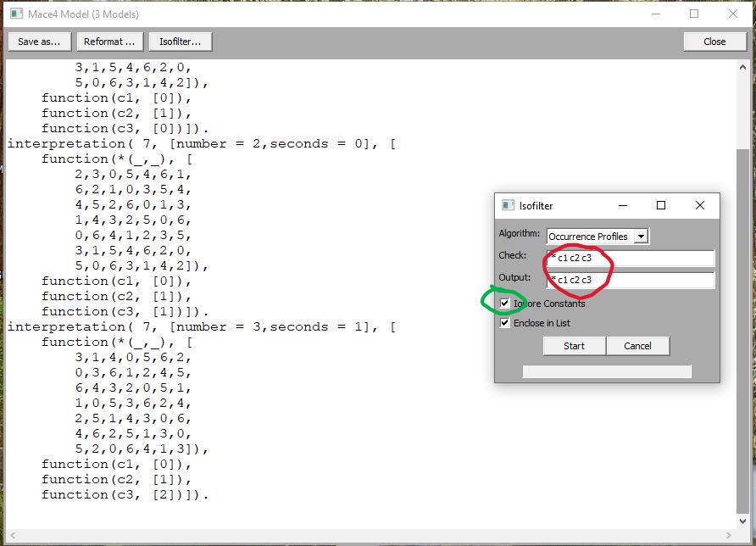Click the Close button in Mace4 toolbar
This screenshot has height=546, width=756.
(x=714, y=42)
